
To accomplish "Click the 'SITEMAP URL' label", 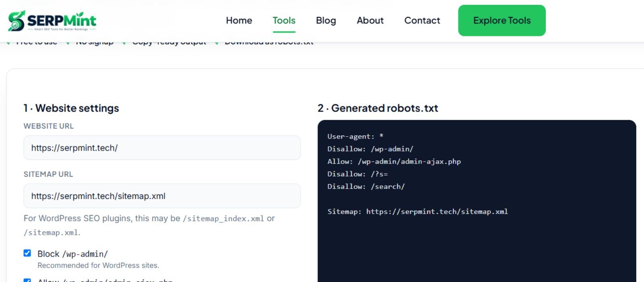I will 48,174.
